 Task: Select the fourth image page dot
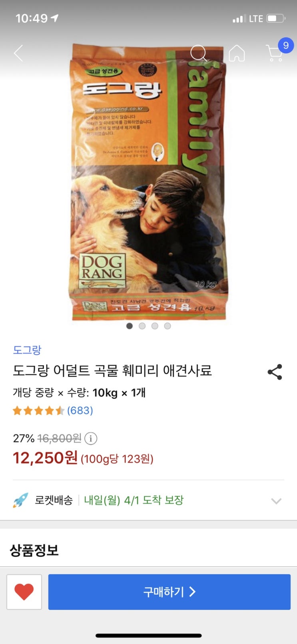pos(167,326)
